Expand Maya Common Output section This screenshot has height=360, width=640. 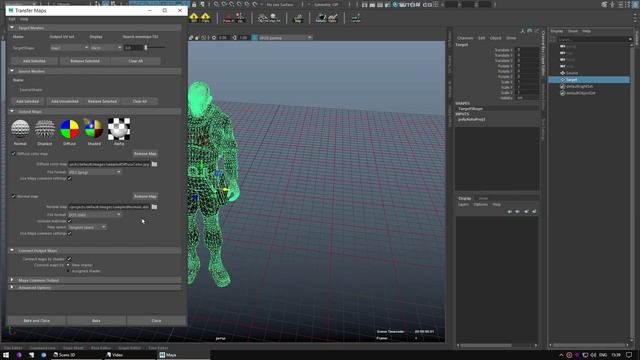pyautogui.click(x=12, y=280)
